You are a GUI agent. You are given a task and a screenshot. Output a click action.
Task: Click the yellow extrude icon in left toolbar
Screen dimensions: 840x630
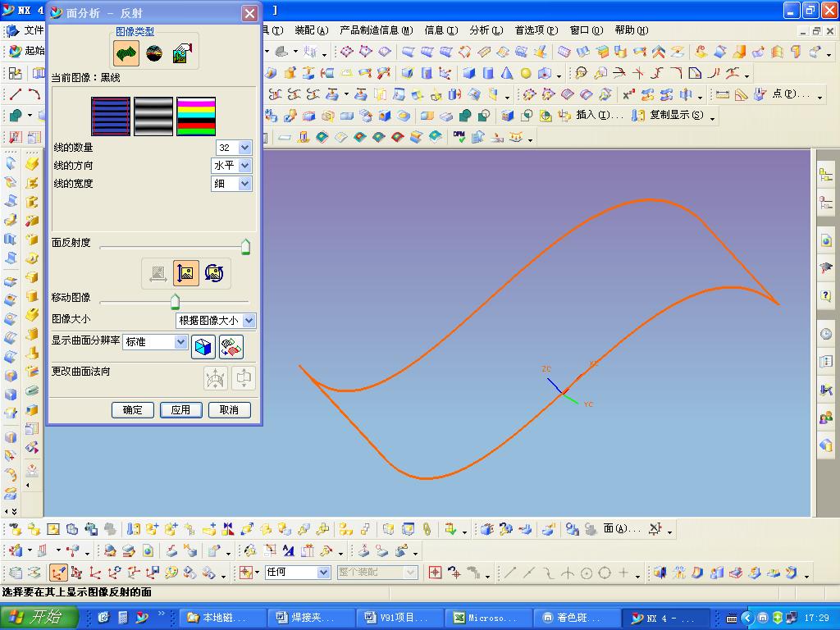(32, 163)
